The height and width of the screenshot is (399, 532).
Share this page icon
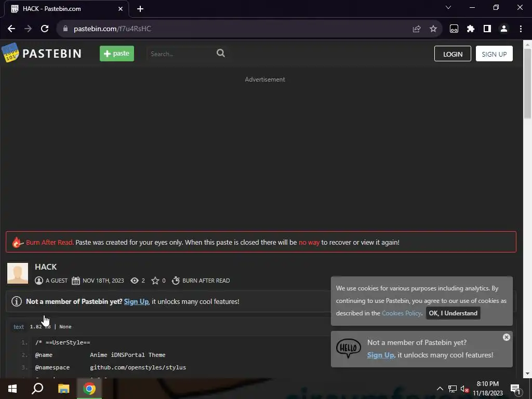click(x=417, y=29)
